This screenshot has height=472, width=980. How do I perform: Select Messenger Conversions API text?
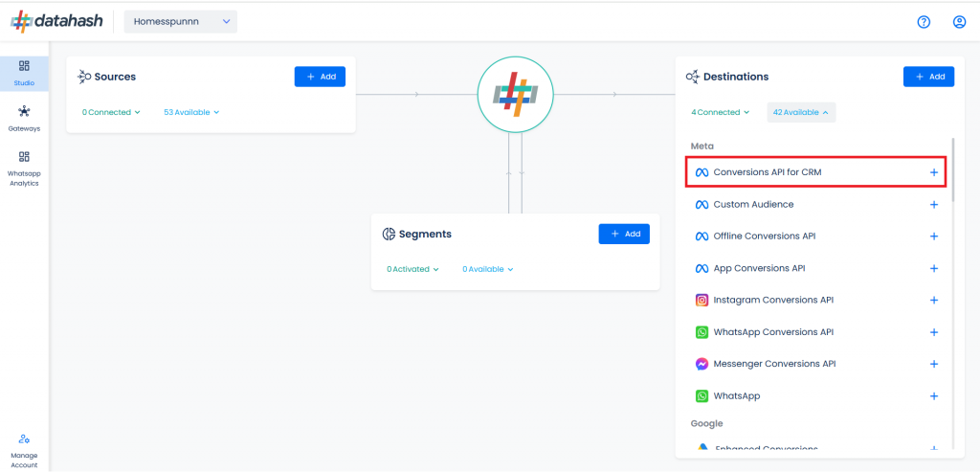click(775, 364)
